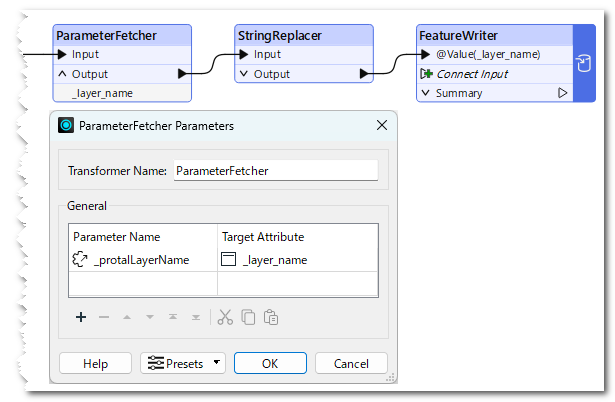This screenshot has height=402, width=615.
Task: Copy the selected row
Action: click(248, 317)
